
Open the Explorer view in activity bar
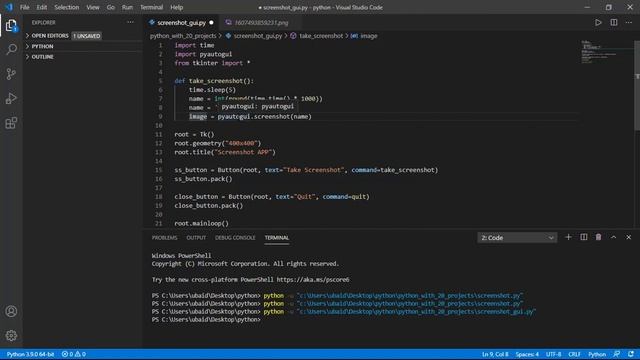11,26
